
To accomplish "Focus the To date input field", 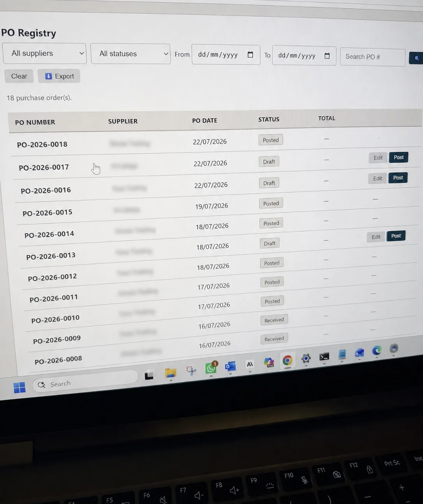I will click(x=304, y=56).
